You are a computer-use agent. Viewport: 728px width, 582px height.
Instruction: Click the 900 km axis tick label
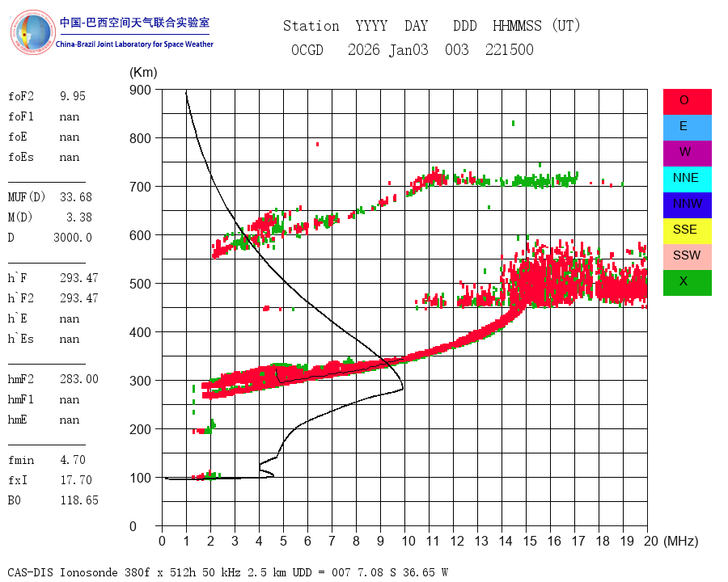[x=140, y=90]
